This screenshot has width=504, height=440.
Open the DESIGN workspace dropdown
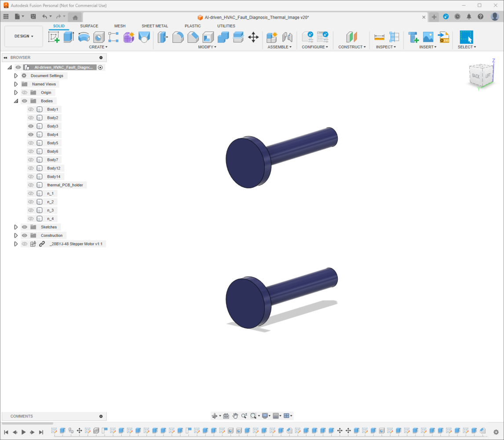coord(24,37)
